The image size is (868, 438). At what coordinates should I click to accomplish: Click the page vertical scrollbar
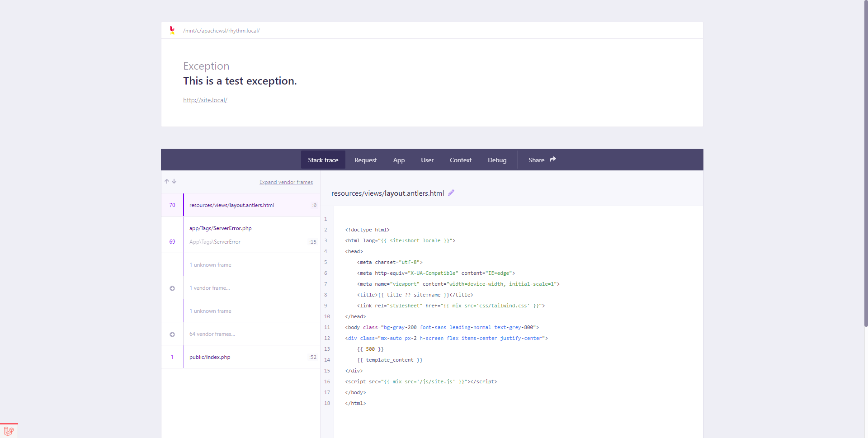(x=866, y=163)
